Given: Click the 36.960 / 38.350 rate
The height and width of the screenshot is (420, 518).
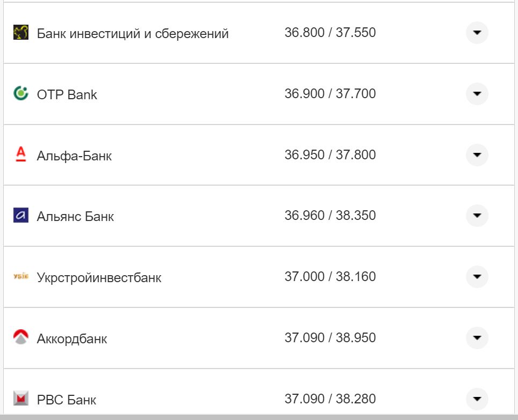Looking at the screenshot, I should coord(330,216).
